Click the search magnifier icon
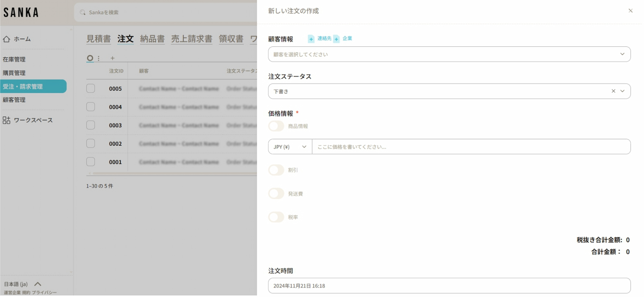This screenshot has width=644, height=297. [x=83, y=12]
